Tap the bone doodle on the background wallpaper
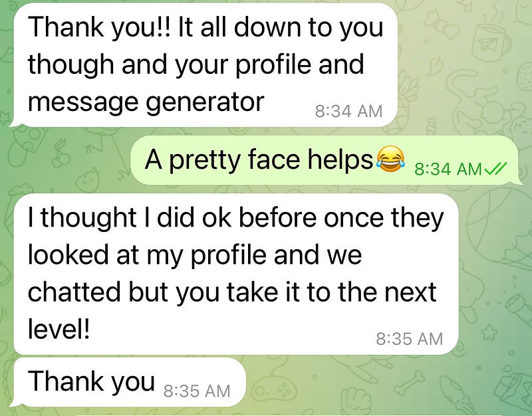The height and width of the screenshot is (416, 532). (409, 382)
